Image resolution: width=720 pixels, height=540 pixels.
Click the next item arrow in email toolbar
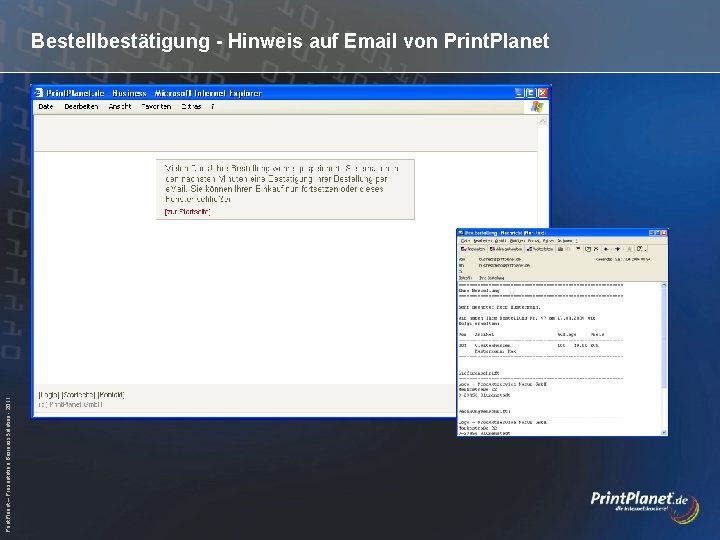pyautogui.click(x=618, y=249)
